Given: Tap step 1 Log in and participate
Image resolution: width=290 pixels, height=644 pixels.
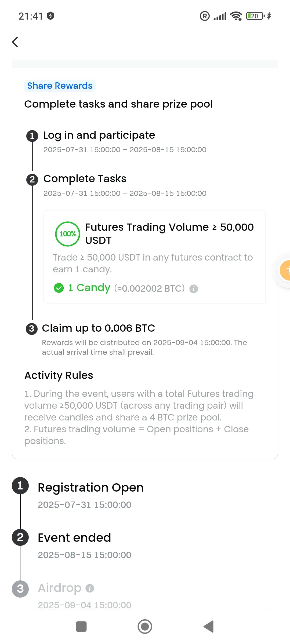Looking at the screenshot, I should pos(99,135).
